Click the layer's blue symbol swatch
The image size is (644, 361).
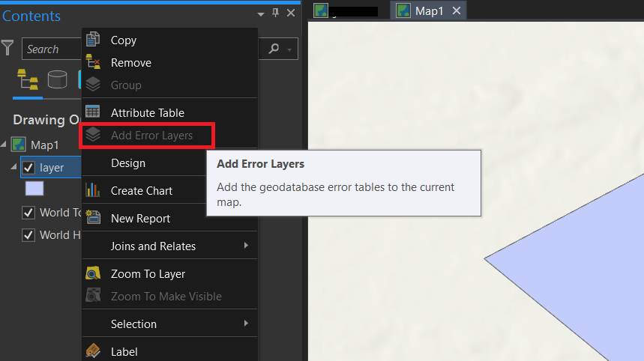pos(34,188)
